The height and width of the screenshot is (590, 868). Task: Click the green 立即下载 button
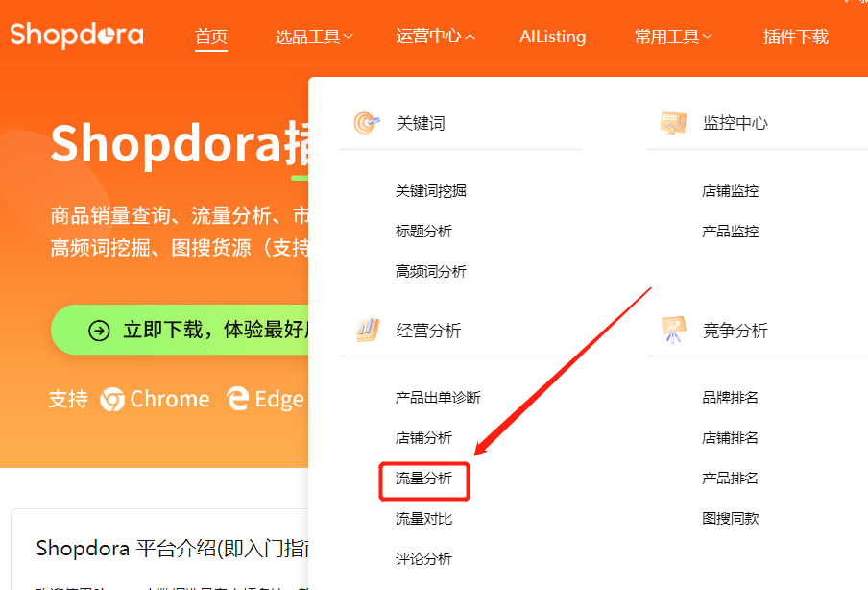point(180,330)
